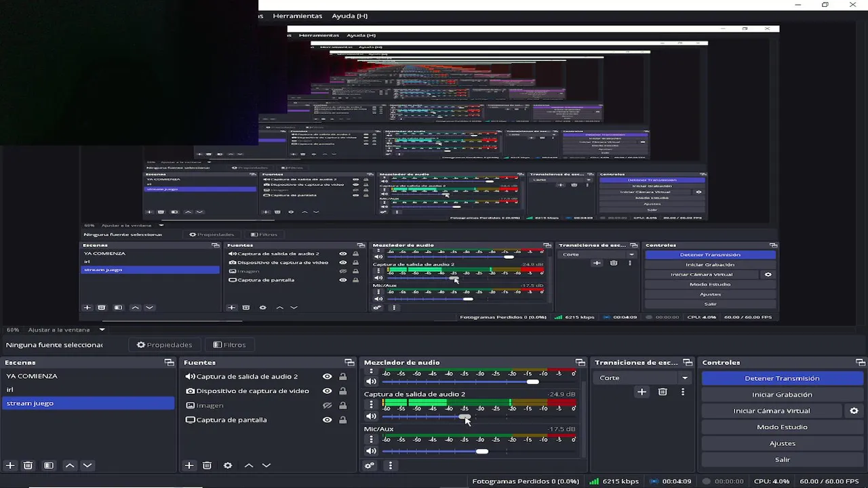
Task: Move the selected scene down in Escenas
Action: click(x=87, y=466)
